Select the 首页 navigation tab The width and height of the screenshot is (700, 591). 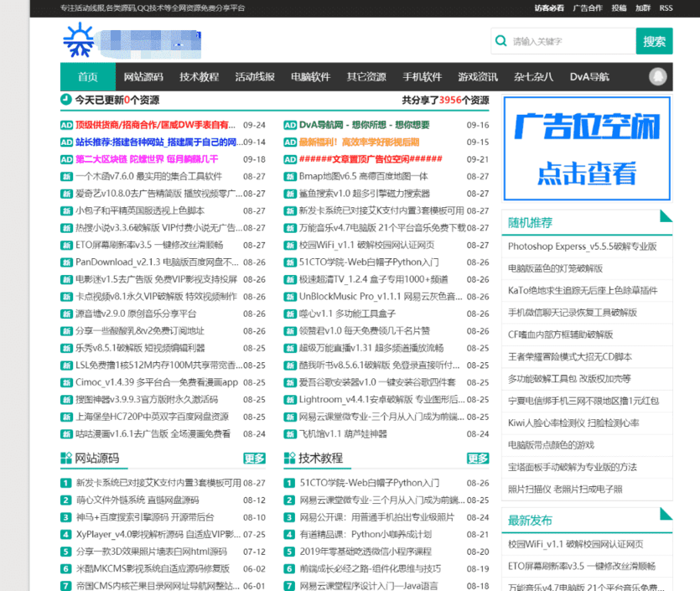click(x=86, y=76)
